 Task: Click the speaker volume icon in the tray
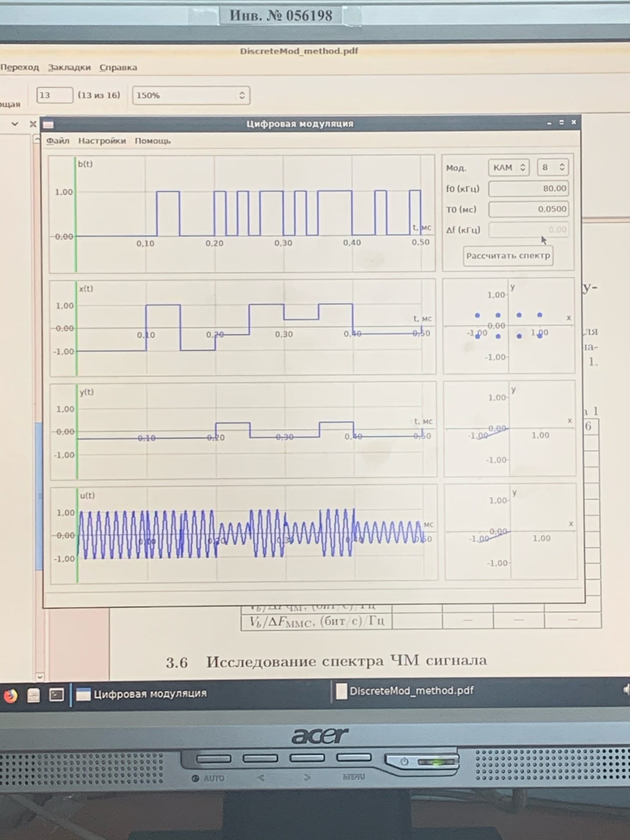(626, 690)
